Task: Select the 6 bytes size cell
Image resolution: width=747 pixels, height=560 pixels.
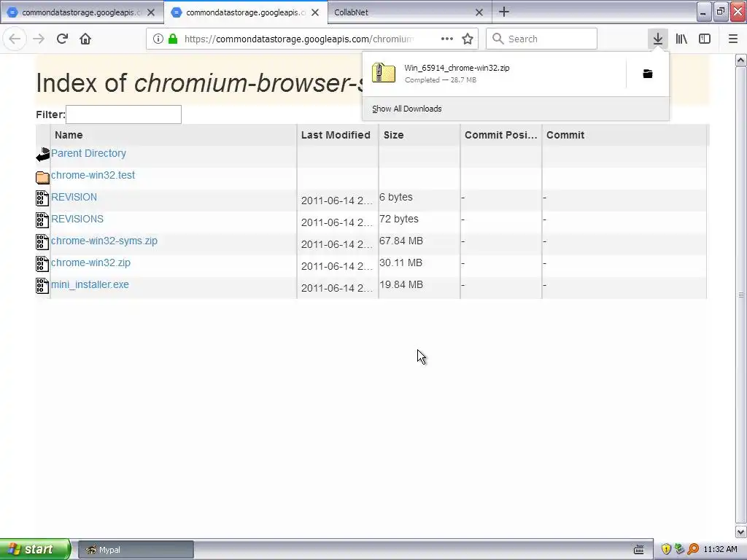Action: click(396, 197)
